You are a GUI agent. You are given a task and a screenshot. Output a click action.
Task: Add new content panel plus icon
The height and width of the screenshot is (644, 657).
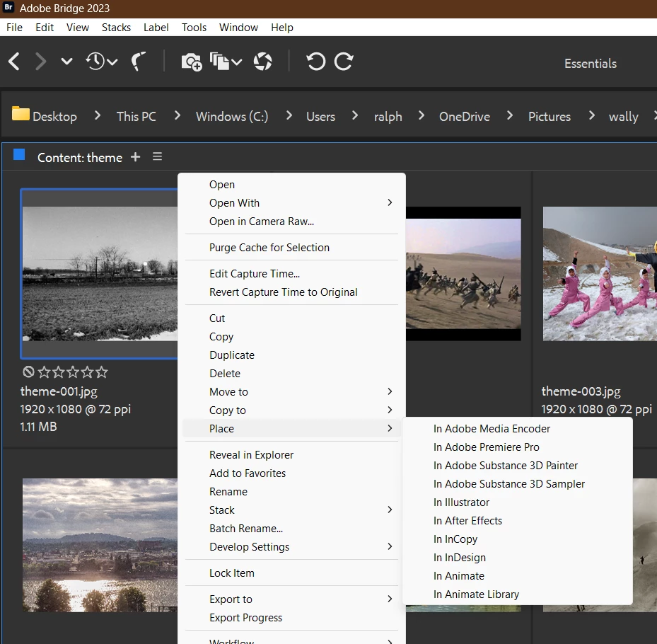[x=135, y=157]
